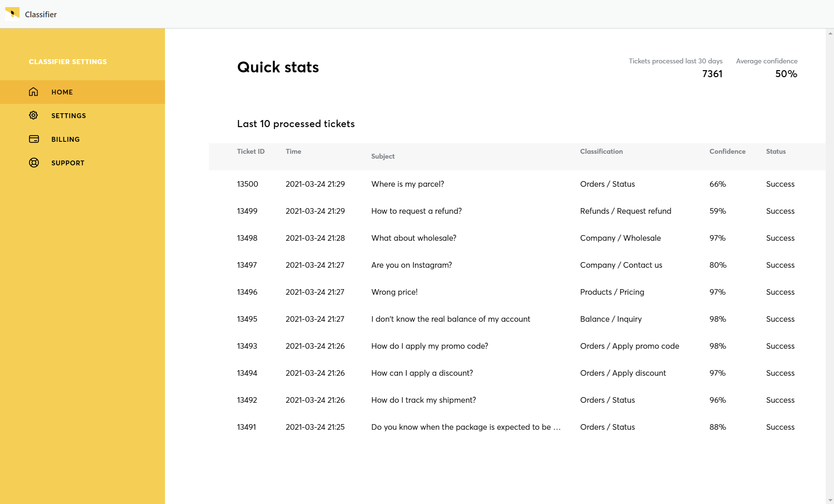Image resolution: width=834 pixels, height=504 pixels.
Task: Click the 50% average confidence value
Action: 786,74
